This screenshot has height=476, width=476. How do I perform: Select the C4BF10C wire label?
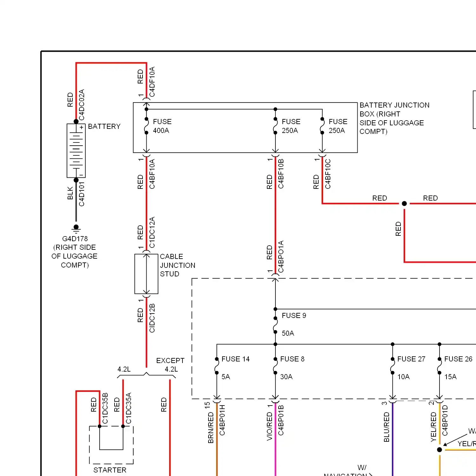click(328, 174)
